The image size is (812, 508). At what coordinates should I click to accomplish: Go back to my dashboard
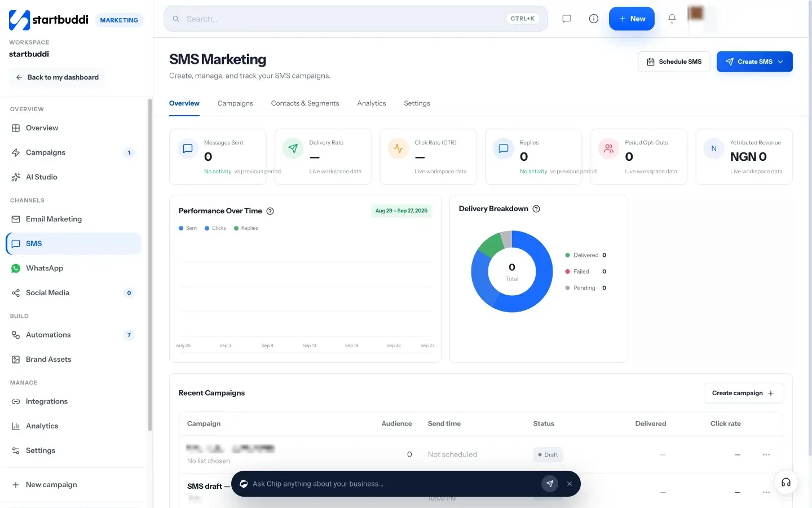coord(57,77)
